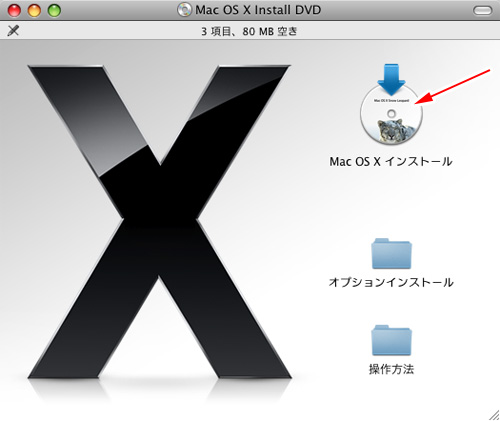The height and width of the screenshot is (421, 500).
Task: Click the 3 項目、80 MB 空き status text
Action: [249, 31]
